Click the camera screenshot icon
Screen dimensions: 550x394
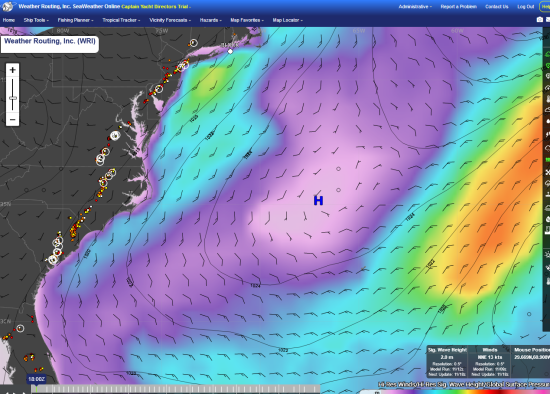tap(539, 20)
